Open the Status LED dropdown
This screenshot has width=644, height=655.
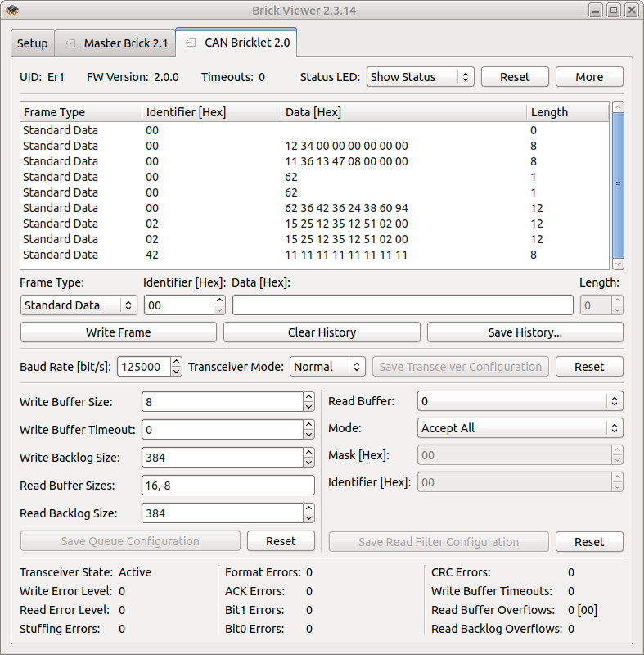tap(420, 77)
